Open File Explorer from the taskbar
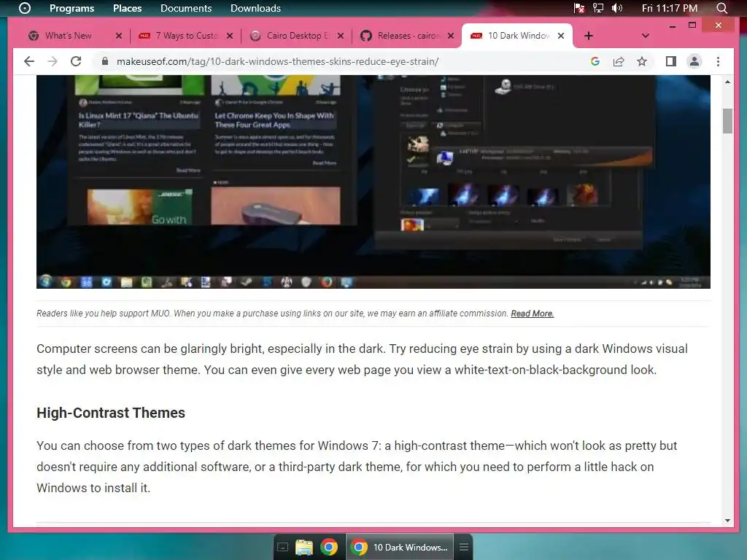 (304, 547)
